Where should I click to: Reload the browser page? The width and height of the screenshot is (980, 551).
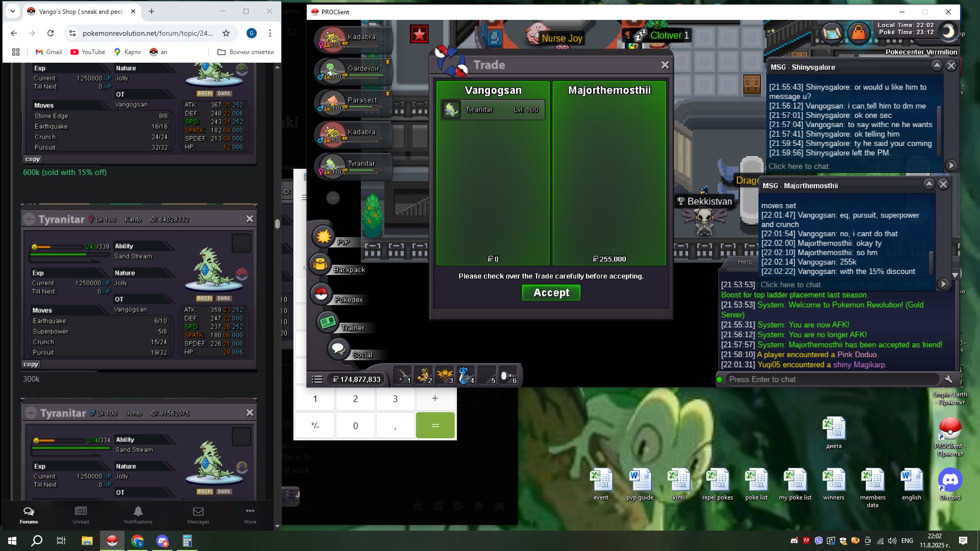[51, 33]
